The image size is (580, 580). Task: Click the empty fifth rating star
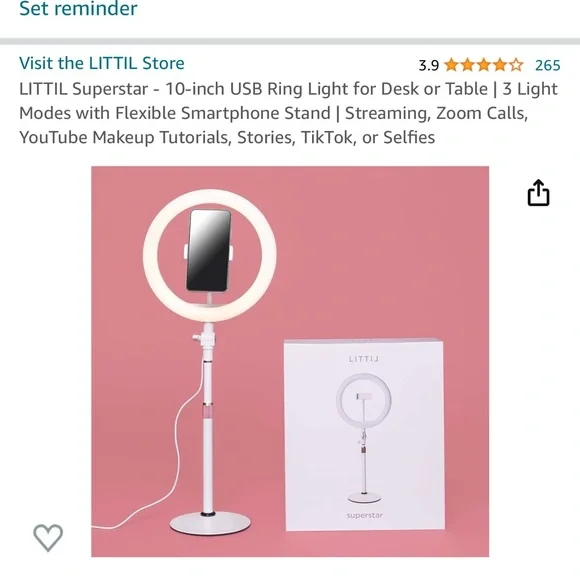click(516, 65)
